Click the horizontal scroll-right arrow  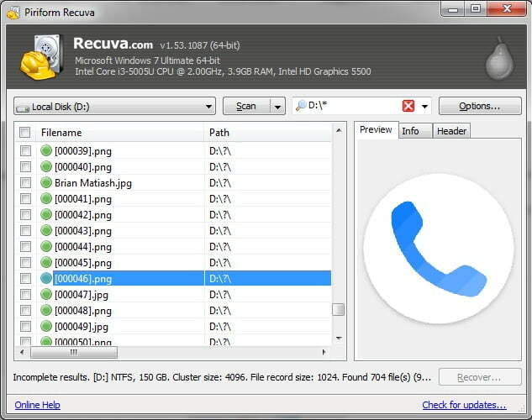[324, 353]
